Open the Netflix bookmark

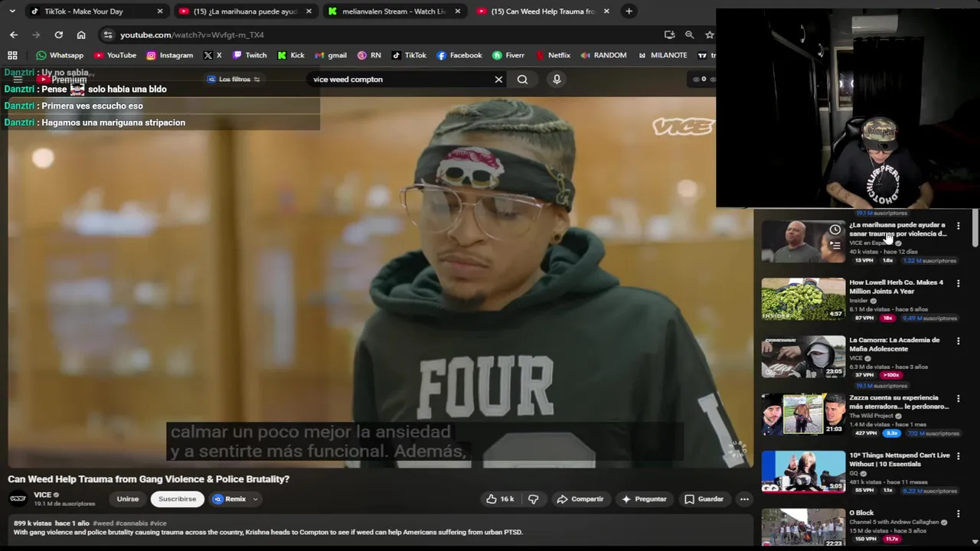(553, 55)
